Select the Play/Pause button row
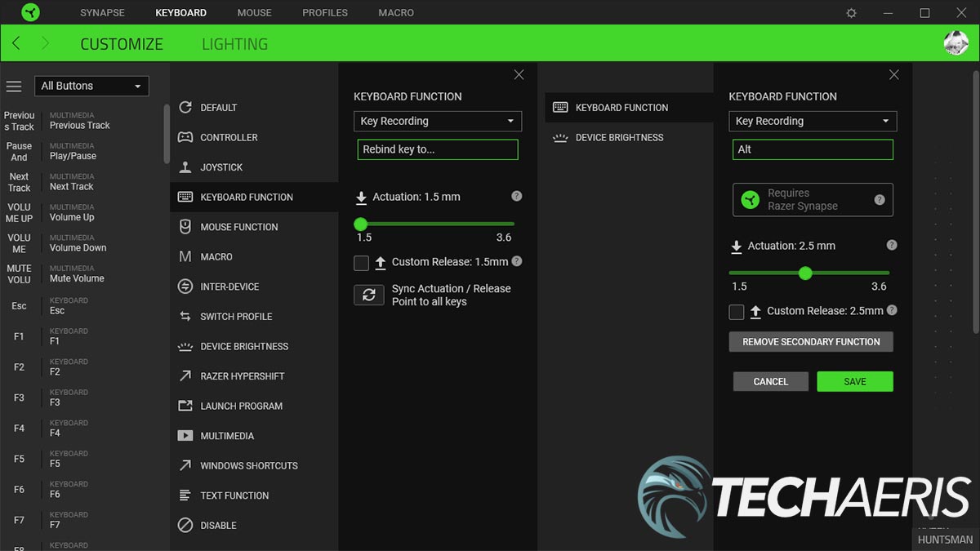Screen dimensions: 980x551 tap(82, 151)
